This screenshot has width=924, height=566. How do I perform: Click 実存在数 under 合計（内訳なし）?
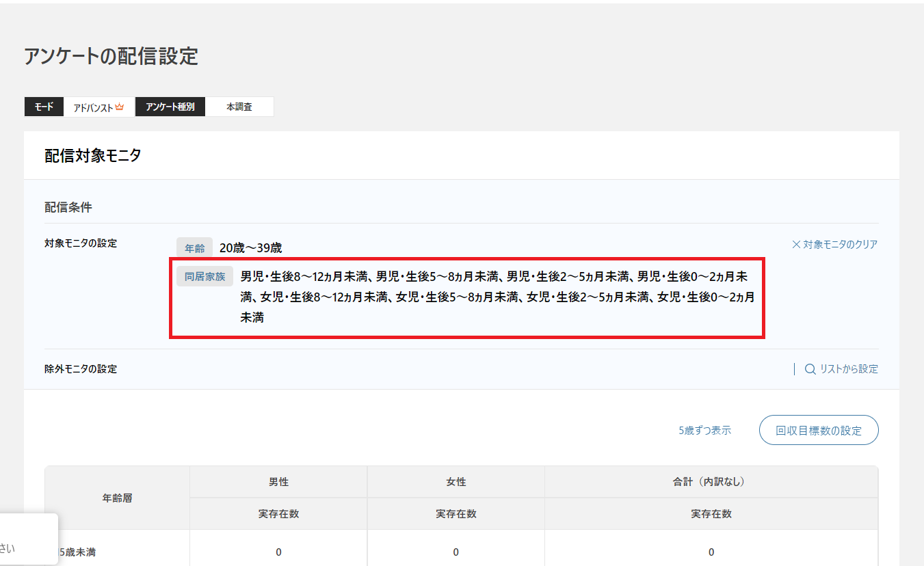point(711,513)
